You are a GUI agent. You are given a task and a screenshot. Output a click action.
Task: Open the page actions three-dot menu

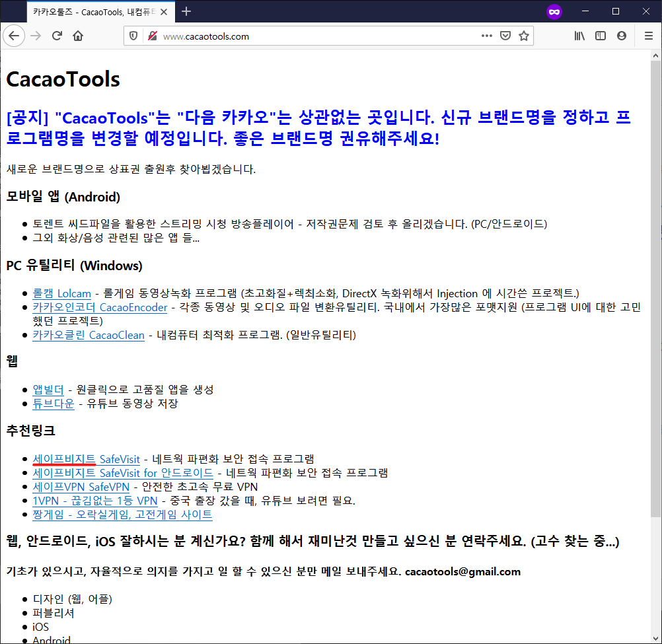[487, 36]
